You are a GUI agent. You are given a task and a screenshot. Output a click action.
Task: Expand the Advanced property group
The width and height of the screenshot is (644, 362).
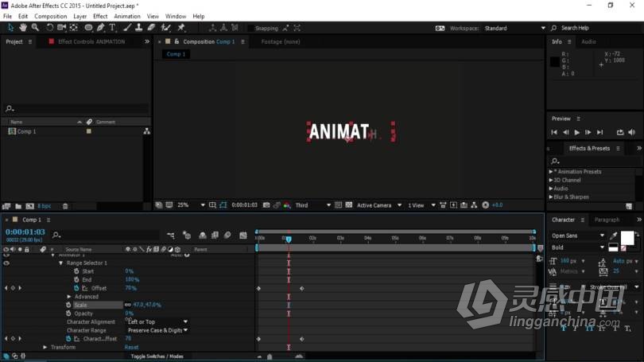click(69, 297)
